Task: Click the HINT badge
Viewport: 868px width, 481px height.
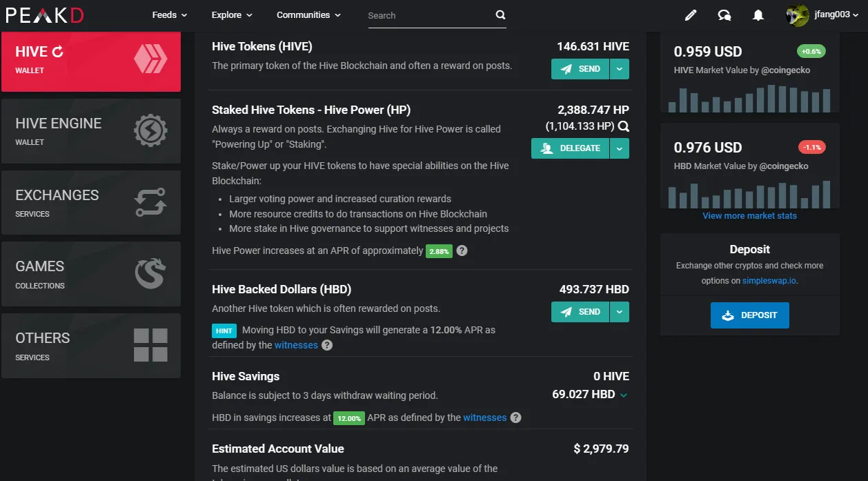Action: [224, 331]
